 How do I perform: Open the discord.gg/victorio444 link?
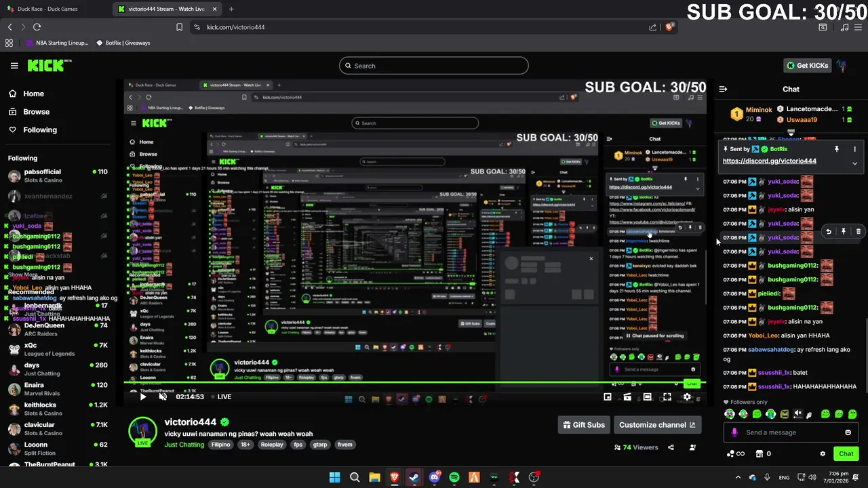tap(769, 161)
